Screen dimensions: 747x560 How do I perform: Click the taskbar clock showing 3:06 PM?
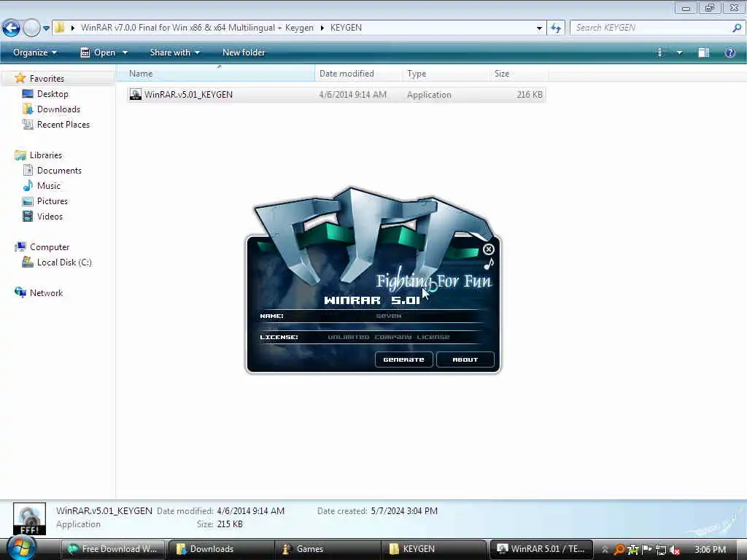pos(710,550)
